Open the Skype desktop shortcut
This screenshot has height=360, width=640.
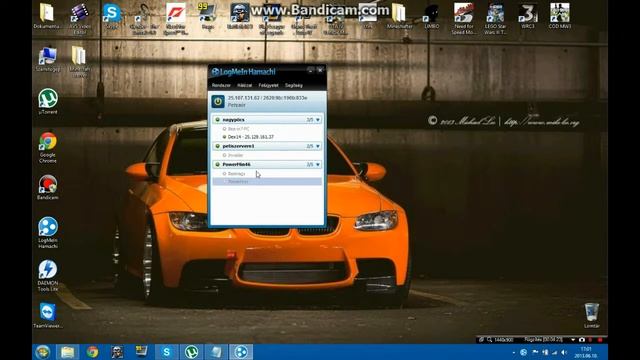point(112,17)
